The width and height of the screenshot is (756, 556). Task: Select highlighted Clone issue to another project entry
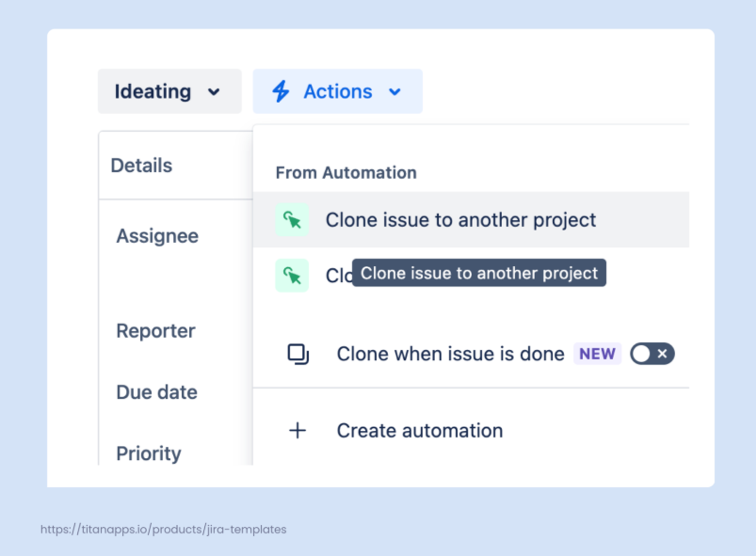(x=460, y=220)
